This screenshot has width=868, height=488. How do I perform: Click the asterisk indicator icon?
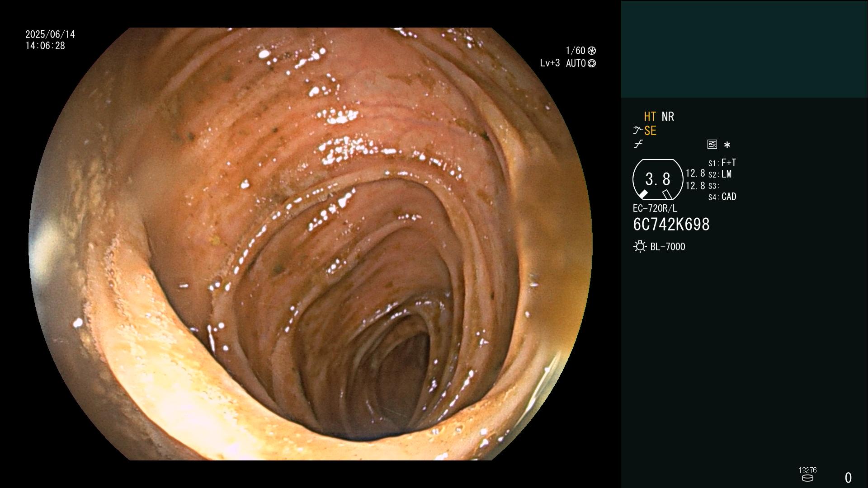[x=727, y=145]
